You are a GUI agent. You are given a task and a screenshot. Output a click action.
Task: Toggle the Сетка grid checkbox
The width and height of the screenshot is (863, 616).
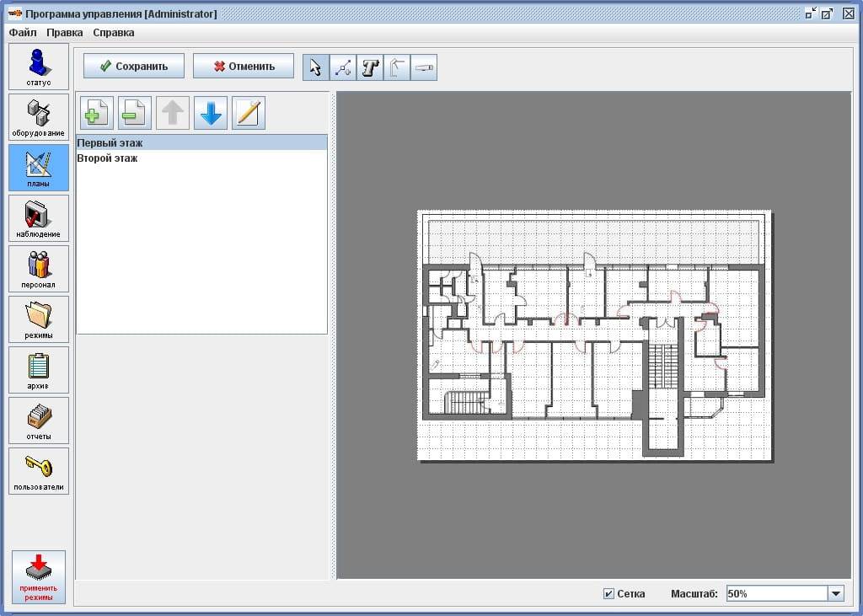pyautogui.click(x=608, y=594)
